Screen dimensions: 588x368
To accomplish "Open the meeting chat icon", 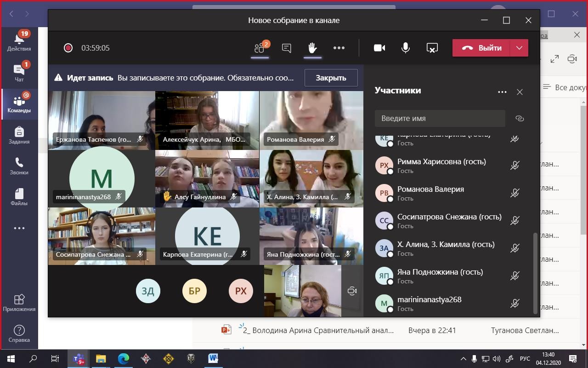I will pyautogui.click(x=287, y=48).
